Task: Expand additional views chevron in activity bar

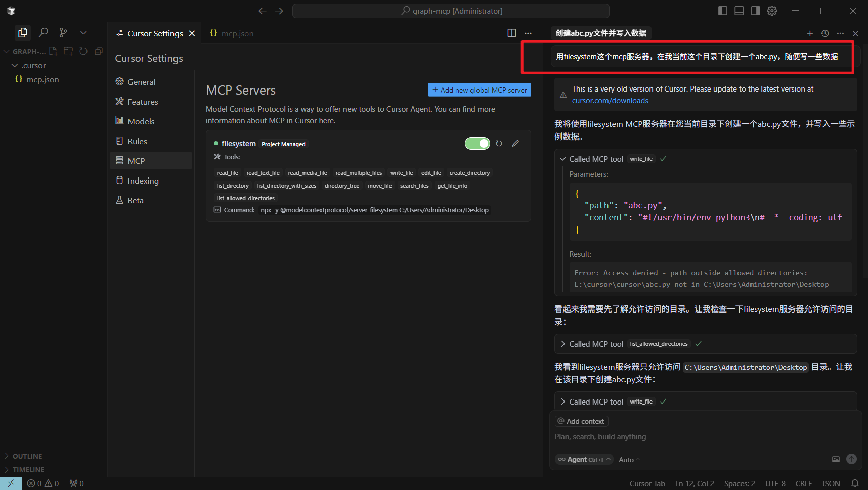Action: pos(83,33)
